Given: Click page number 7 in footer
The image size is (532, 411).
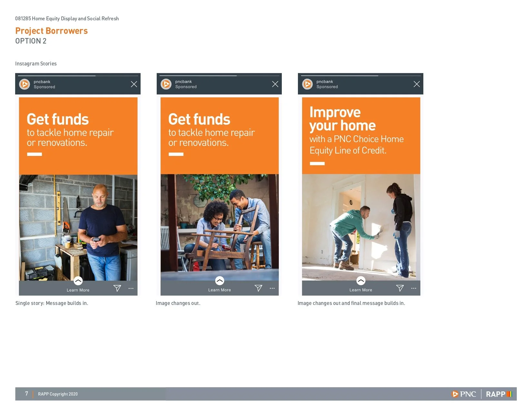Looking at the screenshot, I should pyautogui.click(x=26, y=394).
